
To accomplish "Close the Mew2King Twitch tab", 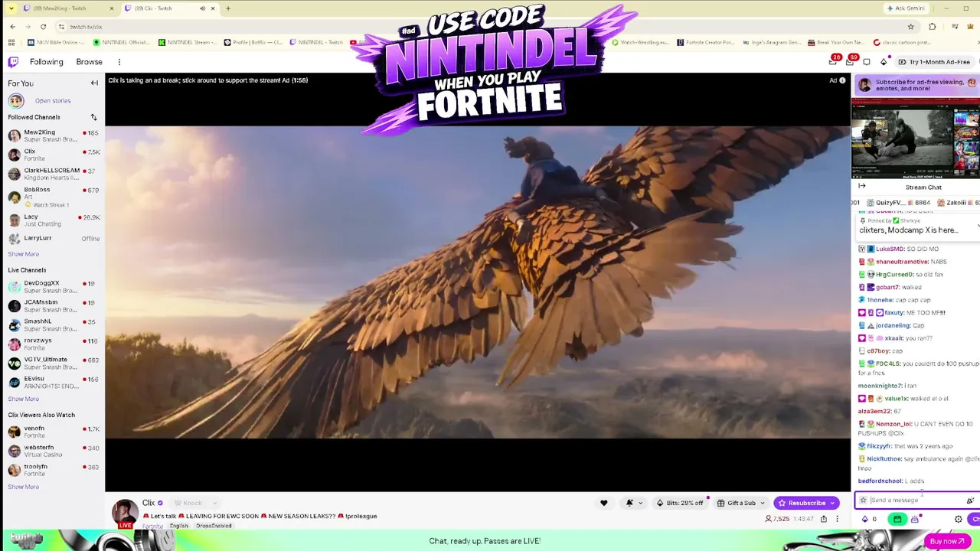I will coord(112,8).
